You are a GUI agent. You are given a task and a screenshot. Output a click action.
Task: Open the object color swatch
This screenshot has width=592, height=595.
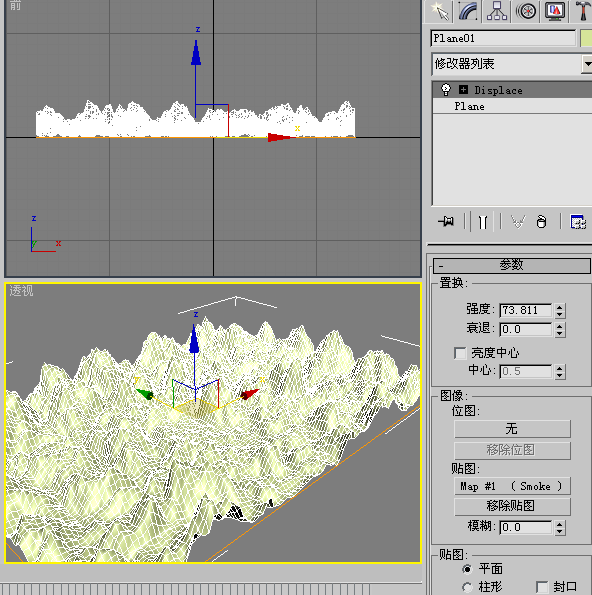pyautogui.click(x=586, y=38)
